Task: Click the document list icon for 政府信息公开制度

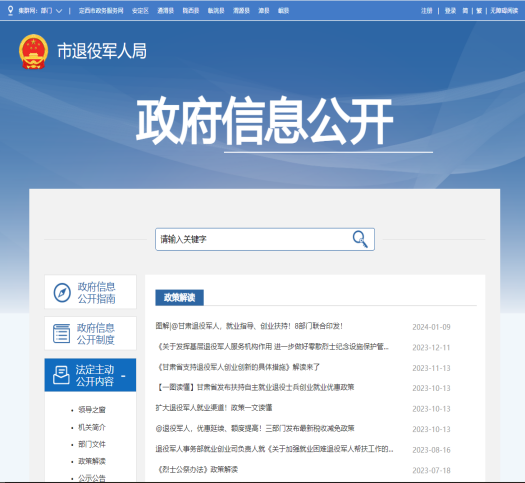Action: (62, 333)
